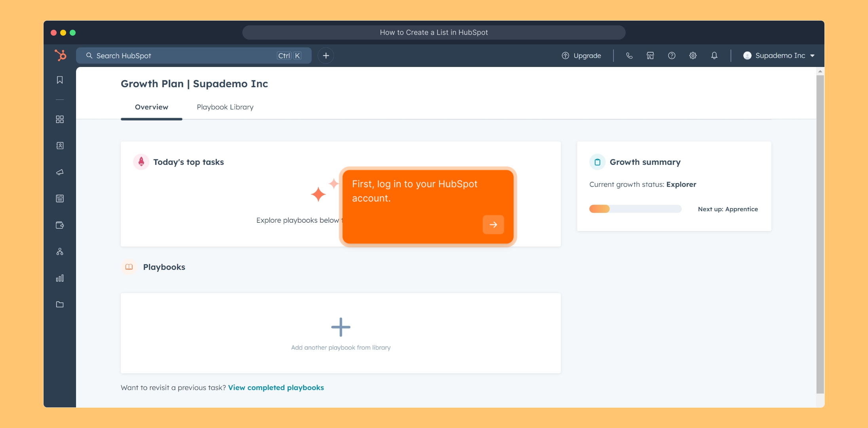This screenshot has height=428, width=868.
Task: Open the Marketplace storefront icon
Action: click(650, 55)
